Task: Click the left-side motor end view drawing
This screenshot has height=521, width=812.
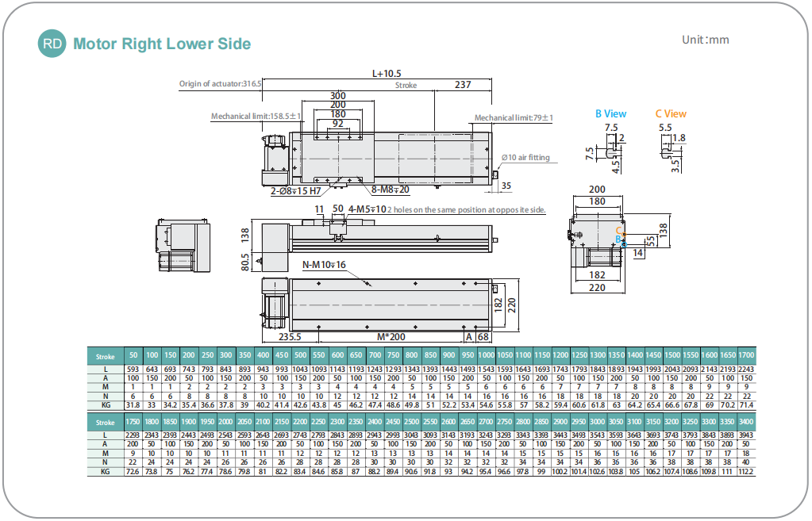Action: pyautogui.click(x=182, y=245)
